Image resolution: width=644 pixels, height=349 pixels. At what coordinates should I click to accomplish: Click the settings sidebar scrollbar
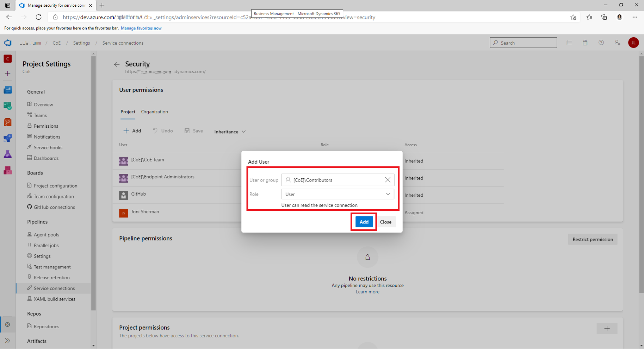pos(93,183)
